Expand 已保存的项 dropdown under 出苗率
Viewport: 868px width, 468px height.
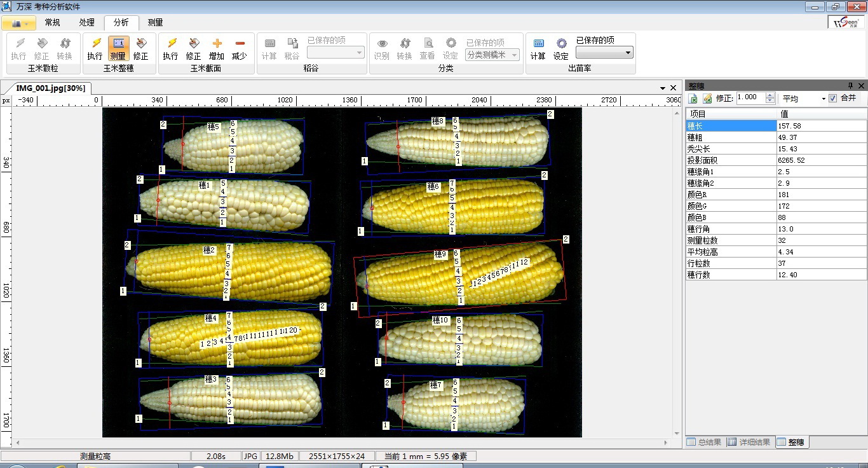point(628,53)
